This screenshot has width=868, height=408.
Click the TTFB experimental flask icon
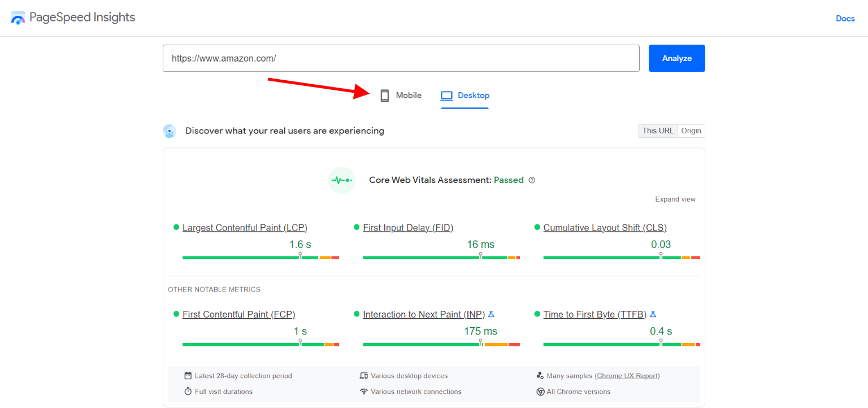pos(653,314)
